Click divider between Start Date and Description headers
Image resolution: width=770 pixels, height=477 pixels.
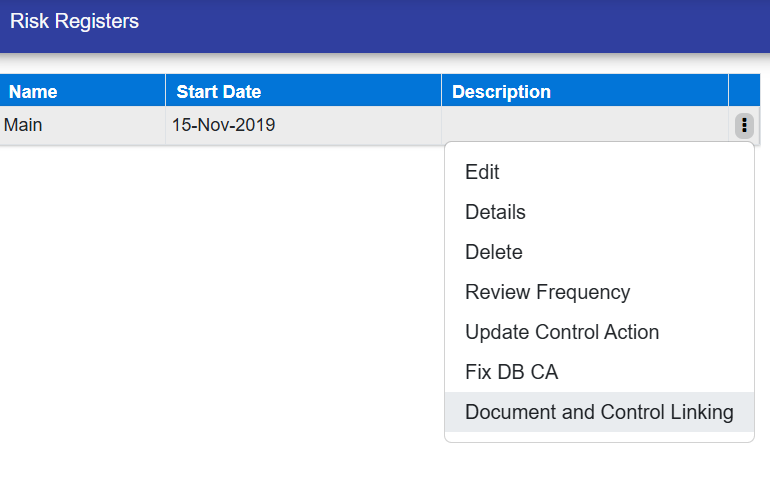(x=441, y=91)
